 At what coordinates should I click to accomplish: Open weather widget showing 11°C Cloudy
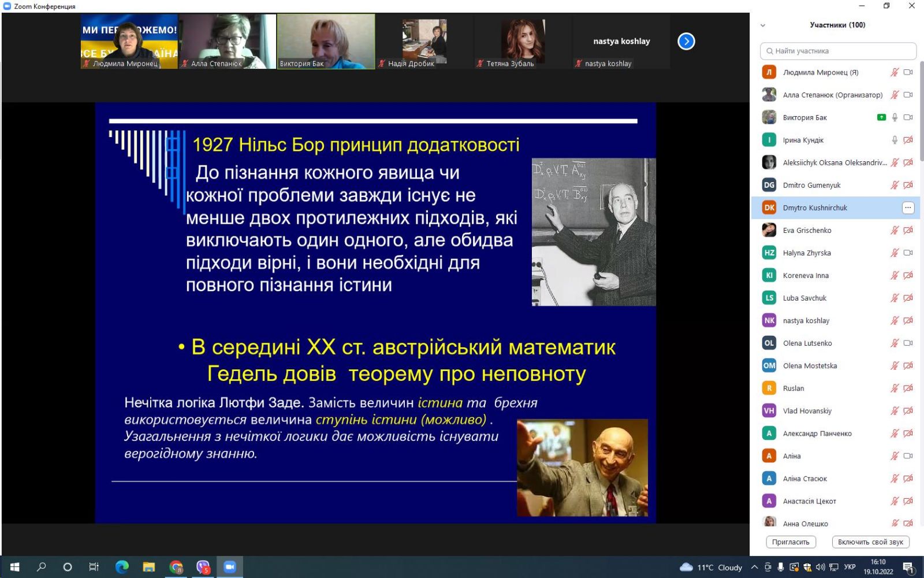tap(711, 567)
